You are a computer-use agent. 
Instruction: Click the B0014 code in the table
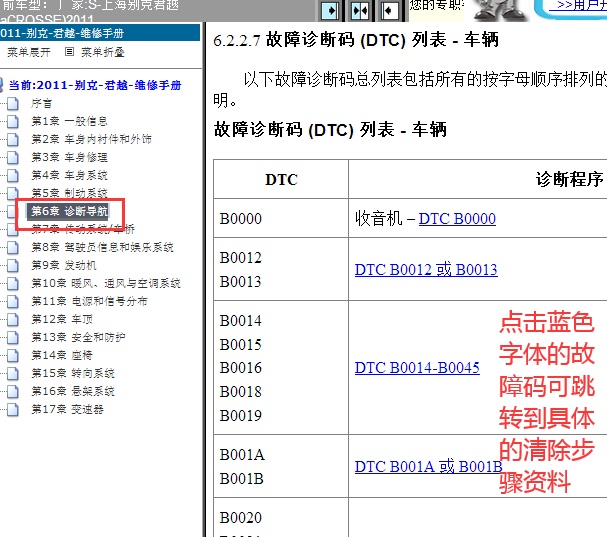tap(241, 321)
